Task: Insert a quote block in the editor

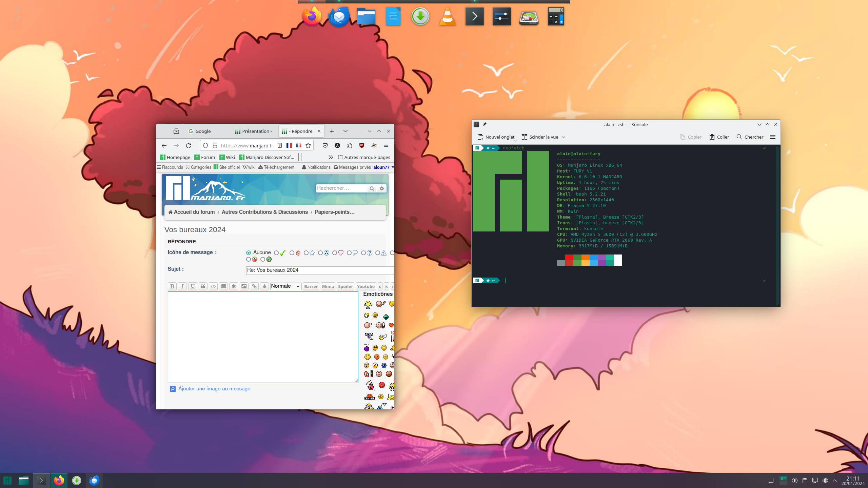Action: point(203,286)
